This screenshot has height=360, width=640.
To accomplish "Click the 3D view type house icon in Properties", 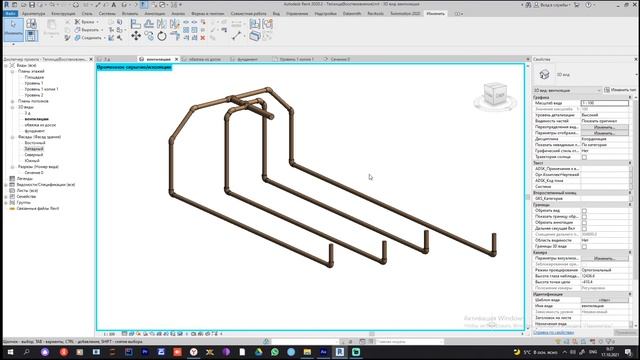I will tap(544, 74).
